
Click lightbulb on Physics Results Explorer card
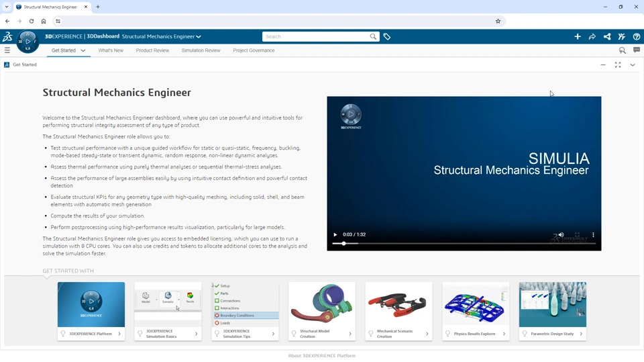coord(447,334)
